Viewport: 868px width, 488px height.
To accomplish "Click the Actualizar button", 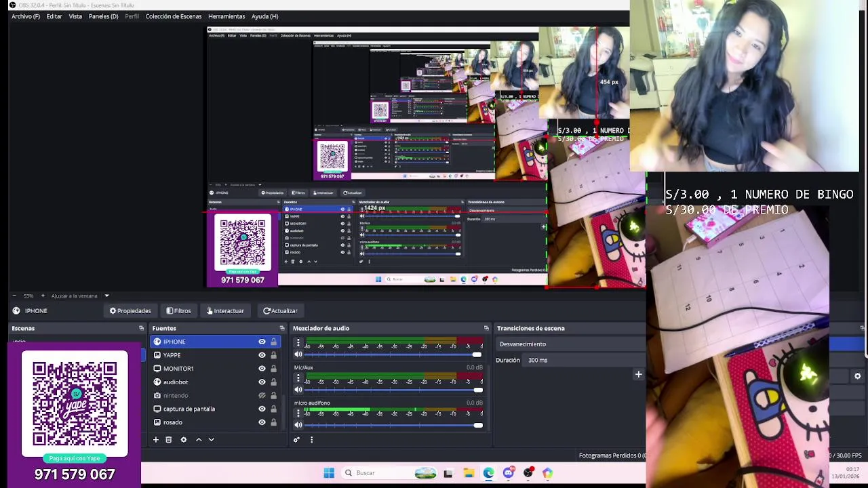I will 280,310.
